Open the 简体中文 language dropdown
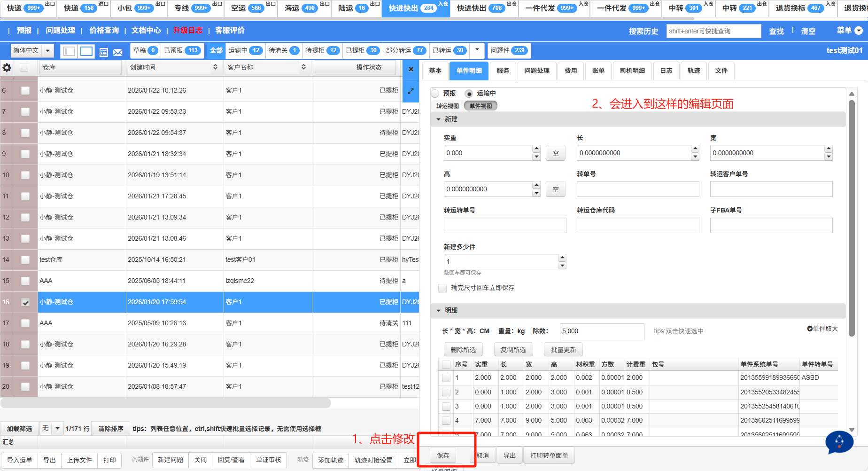 [x=32, y=51]
